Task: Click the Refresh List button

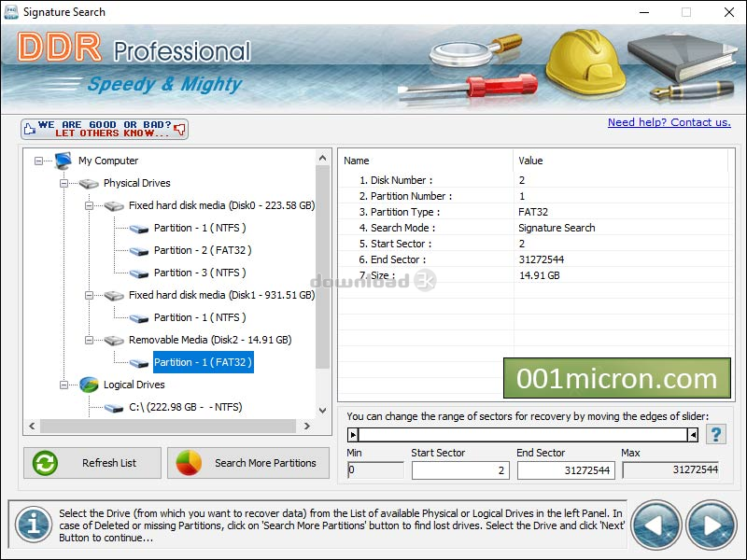Action: tap(92, 463)
